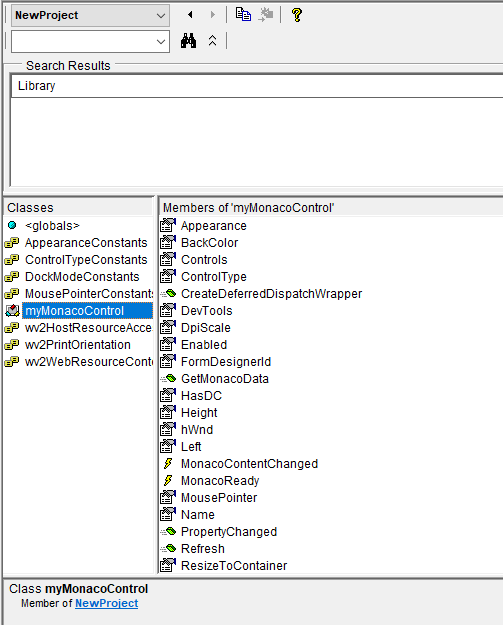Select the FormDesignerId property
Image resolution: width=503 pixels, height=625 pixels.
click(x=226, y=362)
